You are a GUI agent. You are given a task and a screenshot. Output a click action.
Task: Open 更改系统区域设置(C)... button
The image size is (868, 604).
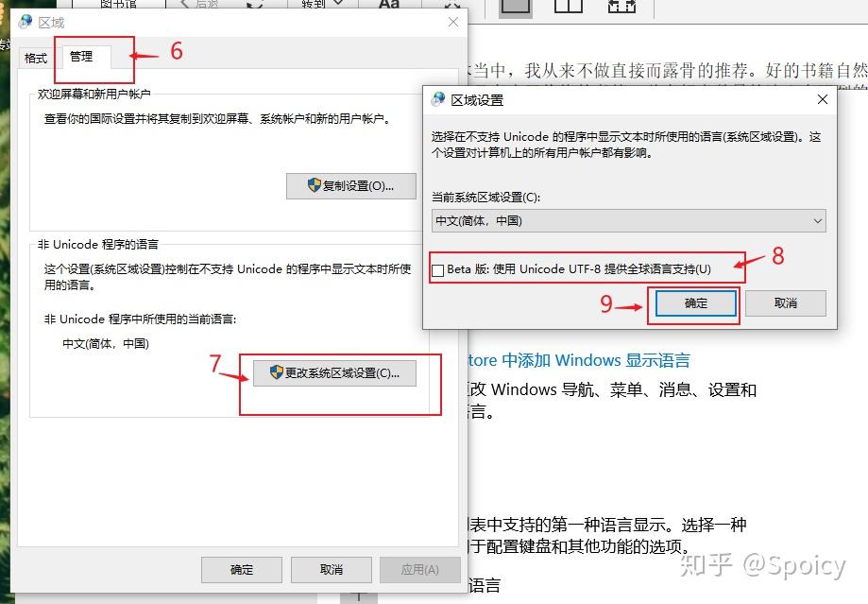(x=334, y=373)
